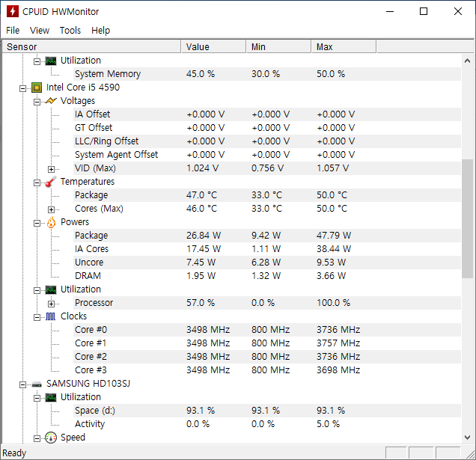
Task: Click the 47.79 W max package power value
Action: click(x=334, y=236)
